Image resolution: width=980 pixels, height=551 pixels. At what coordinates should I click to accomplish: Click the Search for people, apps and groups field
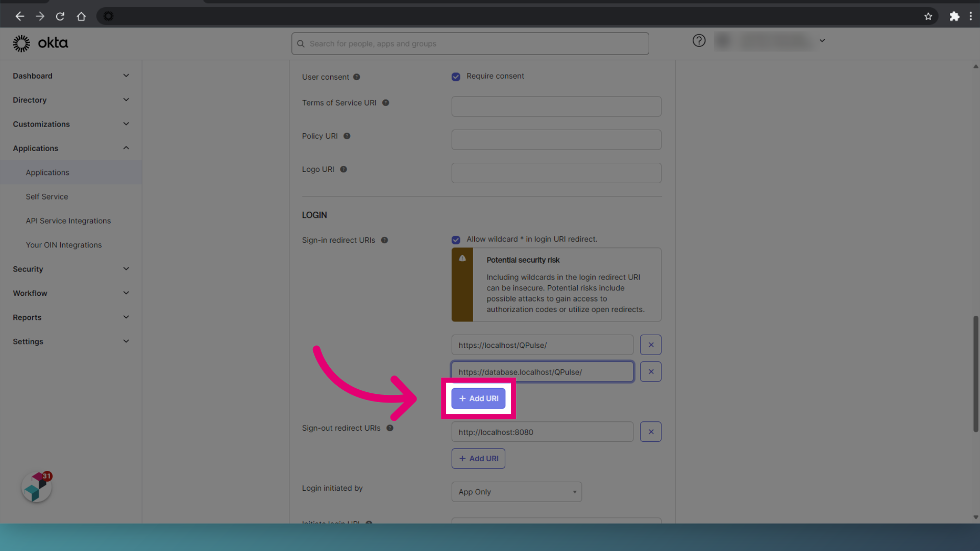click(x=470, y=44)
